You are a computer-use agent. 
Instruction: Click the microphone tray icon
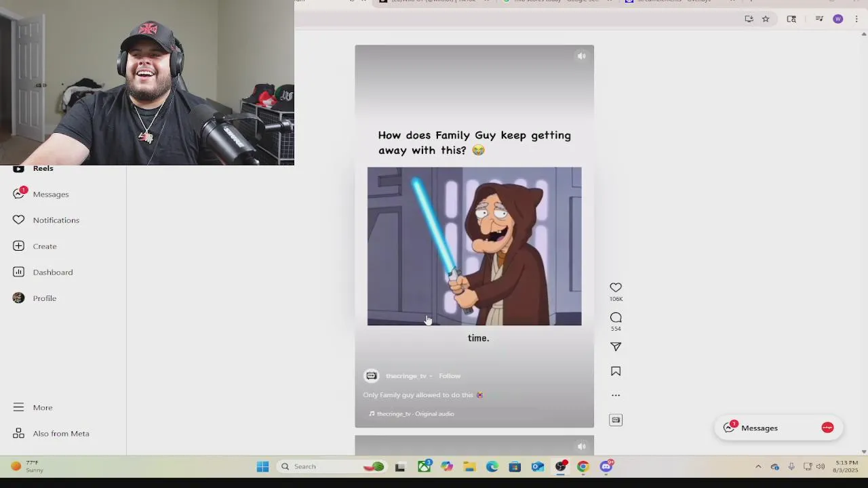click(x=791, y=466)
